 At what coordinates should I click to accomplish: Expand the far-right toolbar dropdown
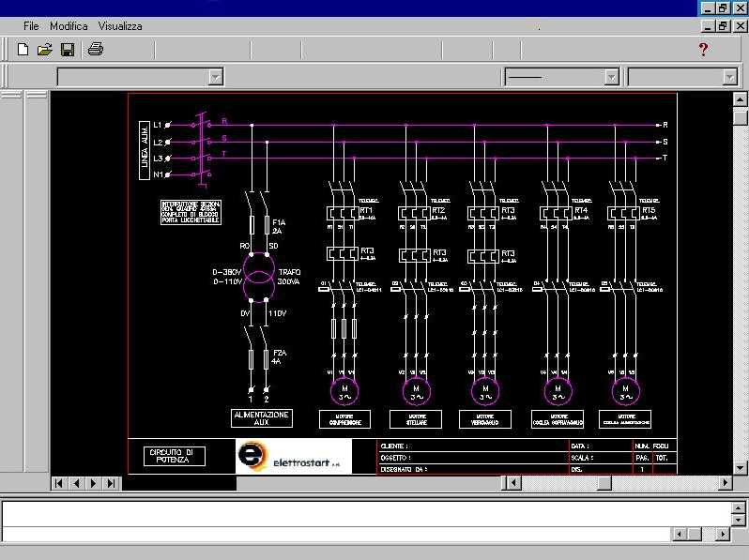tap(729, 77)
